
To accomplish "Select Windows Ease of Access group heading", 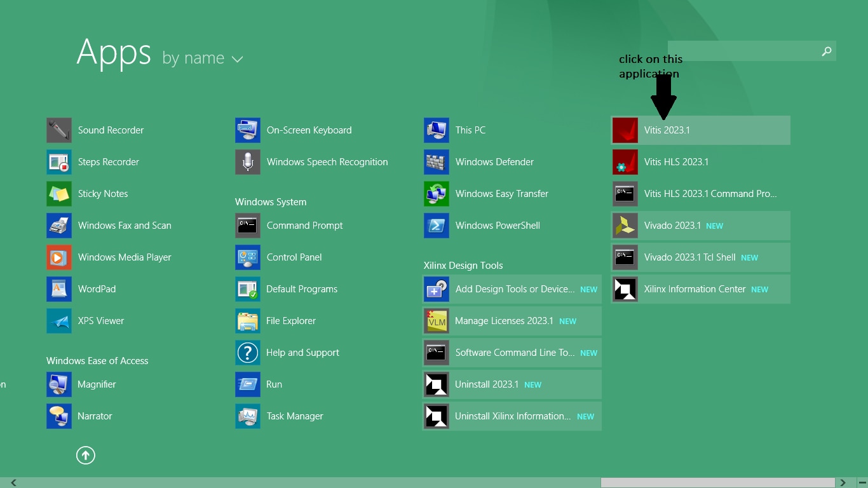I will (97, 361).
